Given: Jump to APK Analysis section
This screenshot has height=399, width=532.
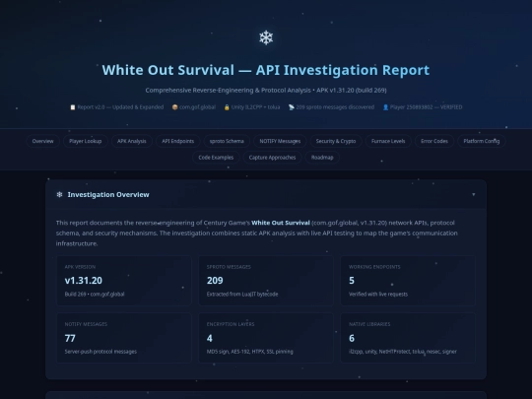Looking at the screenshot, I should [x=132, y=141].
